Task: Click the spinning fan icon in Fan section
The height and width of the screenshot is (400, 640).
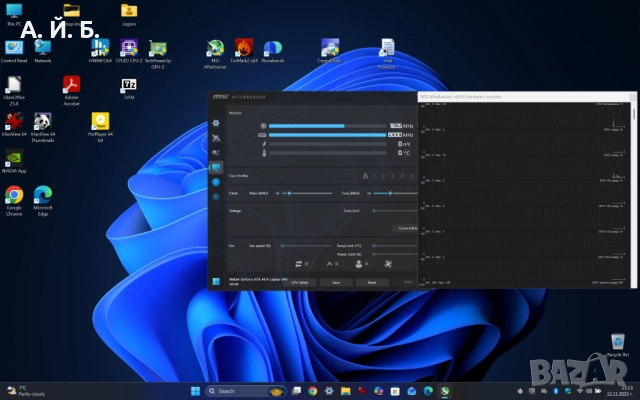Action: (x=388, y=264)
